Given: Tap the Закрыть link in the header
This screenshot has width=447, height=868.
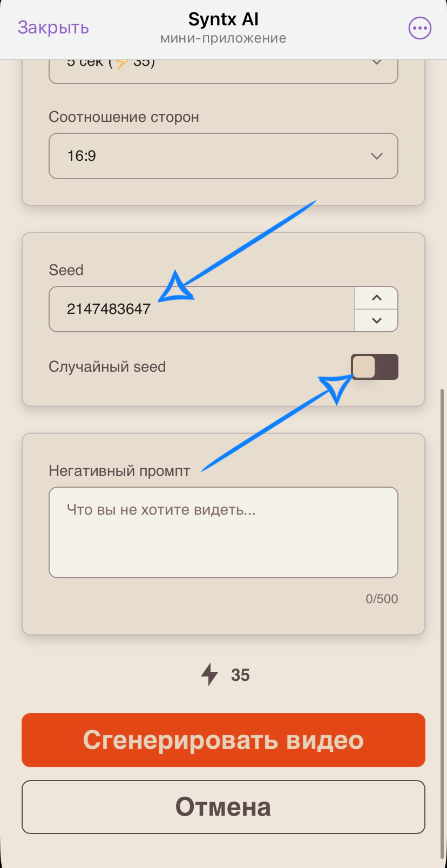Looking at the screenshot, I should click(x=53, y=28).
